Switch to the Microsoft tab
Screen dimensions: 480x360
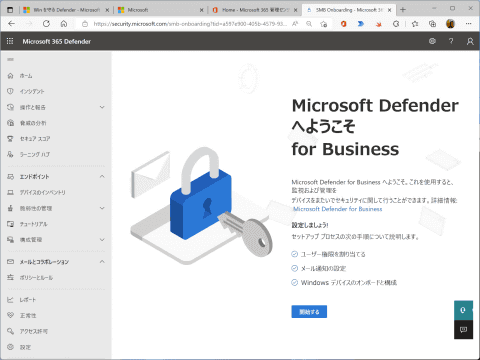tap(160, 10)
